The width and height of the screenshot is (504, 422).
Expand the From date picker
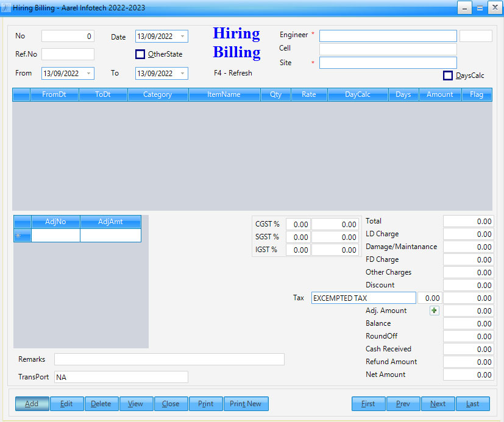pyautogui.click(x=88, y=74)
